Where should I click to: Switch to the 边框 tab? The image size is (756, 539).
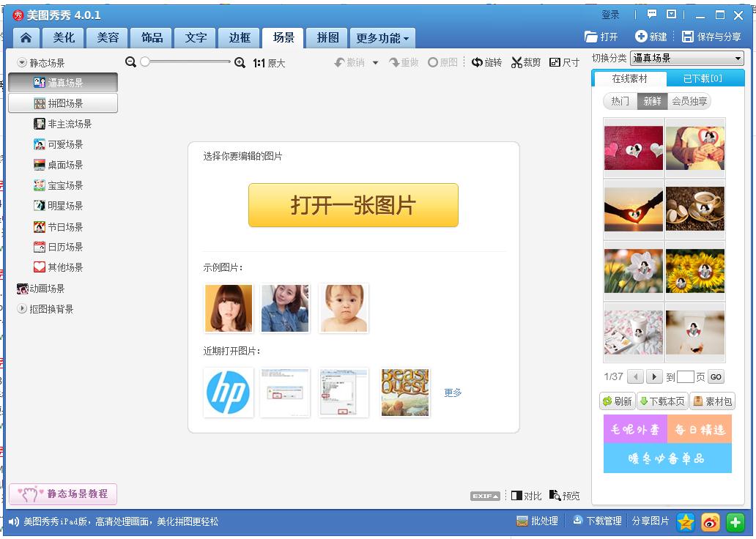pos(240,37)
